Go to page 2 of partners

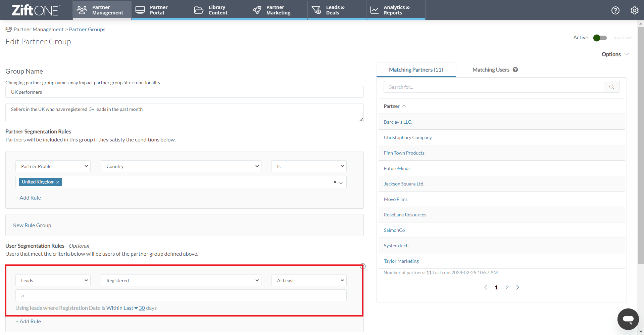pyautogui.click(x=507, y=287)
